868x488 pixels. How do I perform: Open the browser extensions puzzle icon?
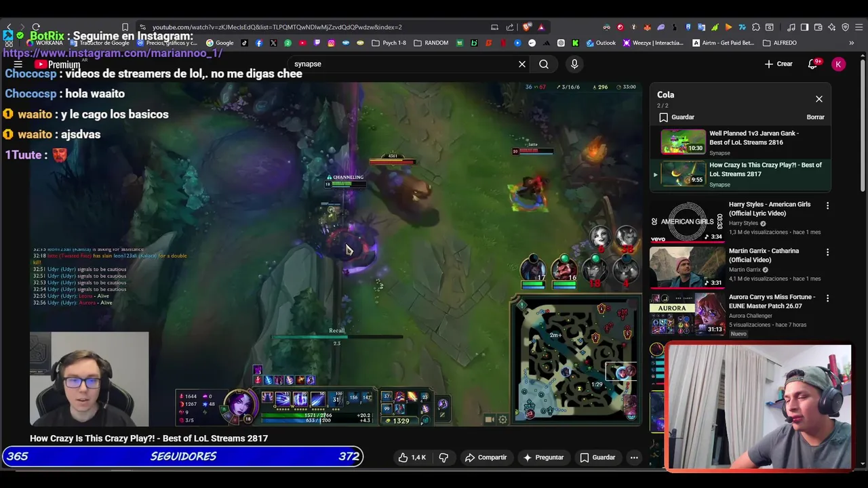[755, 27]
